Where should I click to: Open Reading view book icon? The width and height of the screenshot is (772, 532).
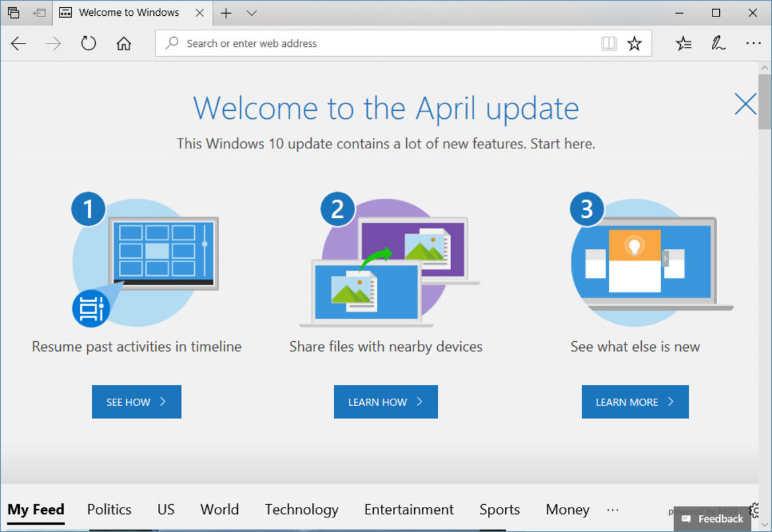[x=608, y=44]
